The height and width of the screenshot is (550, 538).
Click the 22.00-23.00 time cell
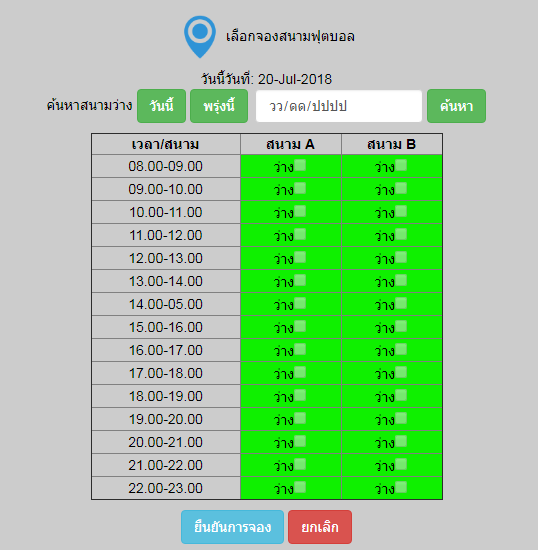(x=166, y=488)
